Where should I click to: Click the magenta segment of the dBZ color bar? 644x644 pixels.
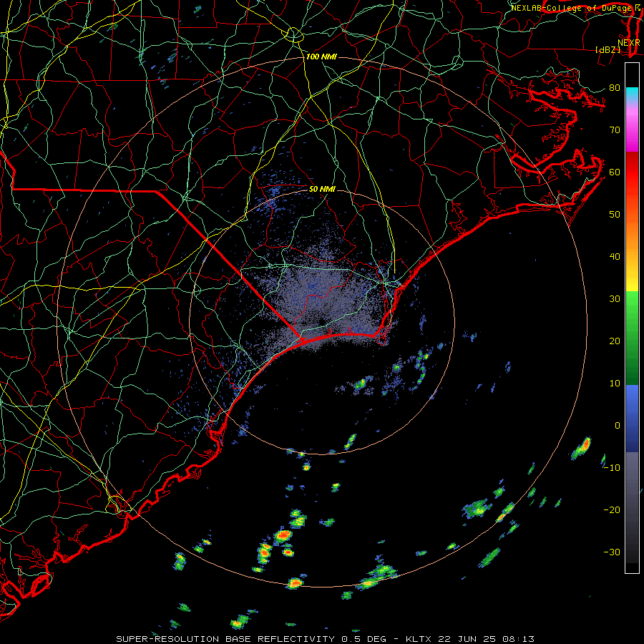click(x=632, y=130)
